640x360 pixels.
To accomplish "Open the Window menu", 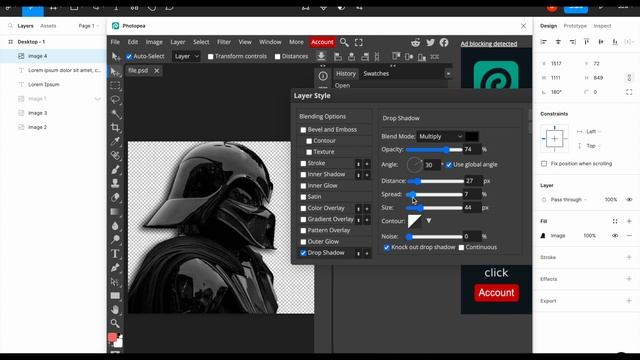I will 270,42.
